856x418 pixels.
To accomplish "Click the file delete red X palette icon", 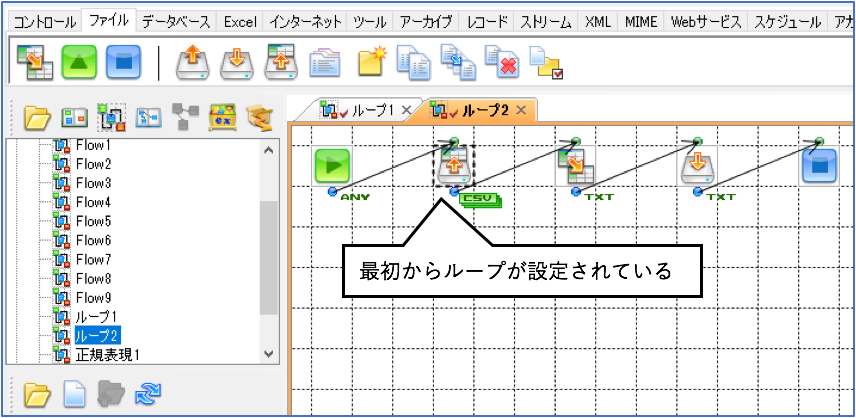I will (x=502, y=62).
